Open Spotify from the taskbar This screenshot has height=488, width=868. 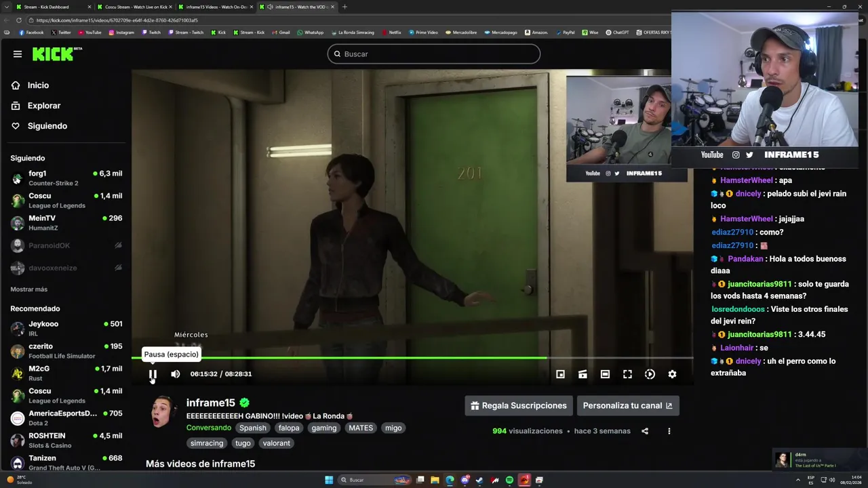(509, 480)
